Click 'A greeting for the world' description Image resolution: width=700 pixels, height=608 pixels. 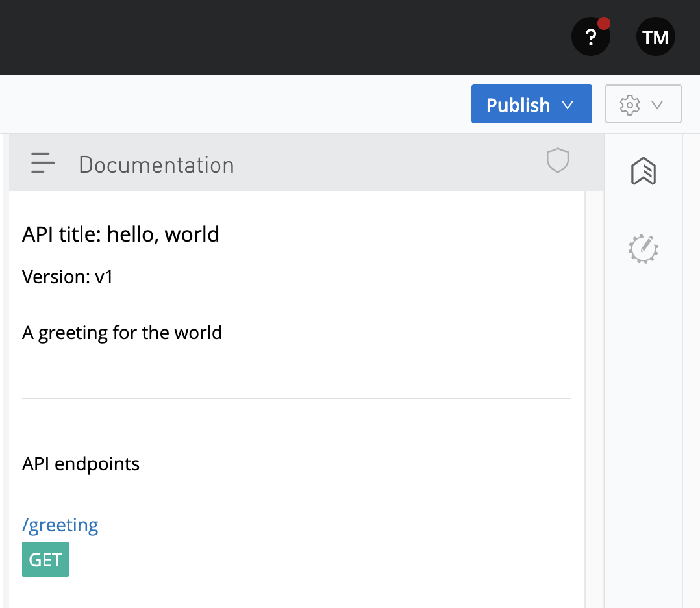(122, 333)
